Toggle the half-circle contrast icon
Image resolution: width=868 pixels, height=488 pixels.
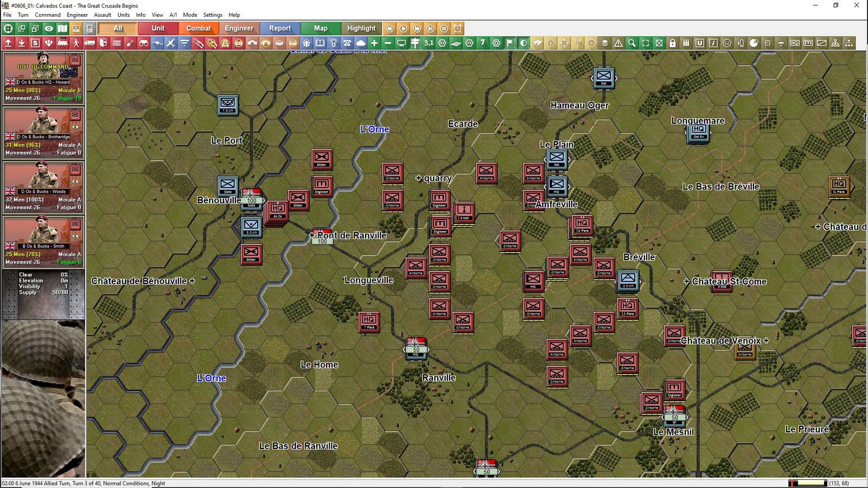524,43
